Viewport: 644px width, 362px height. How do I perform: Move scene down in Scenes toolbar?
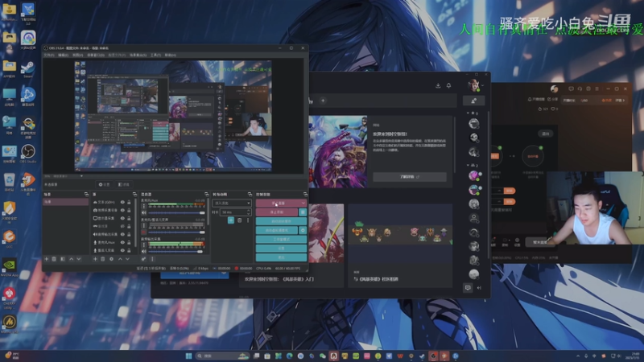pos(79,259)
